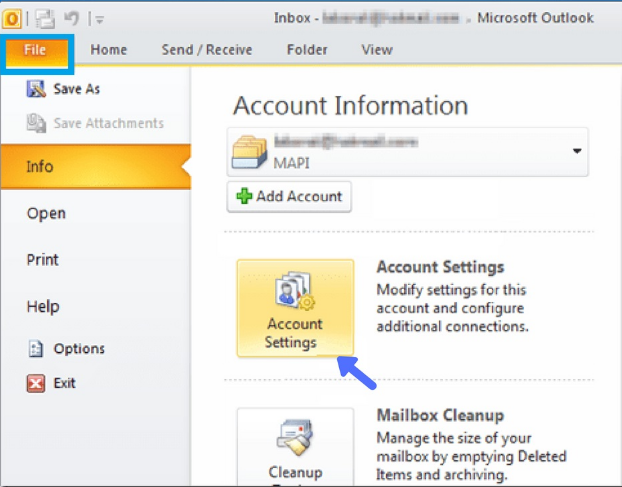
Task: Click the Send/Receive All Folders quick access icon
Action: (45, 19)
